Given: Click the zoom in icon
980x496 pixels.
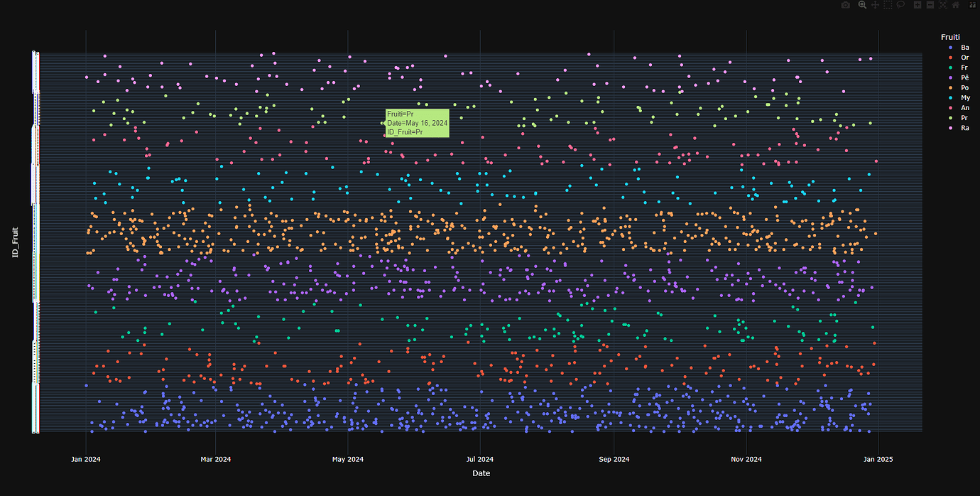Looking at the screenshot, I should [918, 5].
